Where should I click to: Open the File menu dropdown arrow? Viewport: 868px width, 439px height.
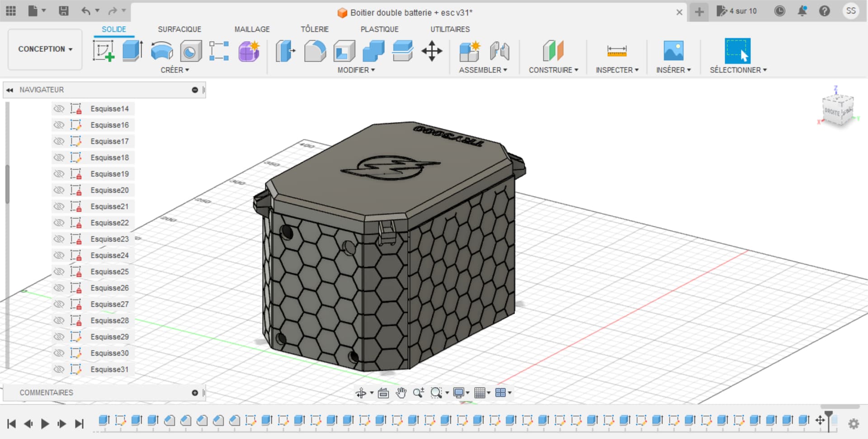tap(44, 11)
